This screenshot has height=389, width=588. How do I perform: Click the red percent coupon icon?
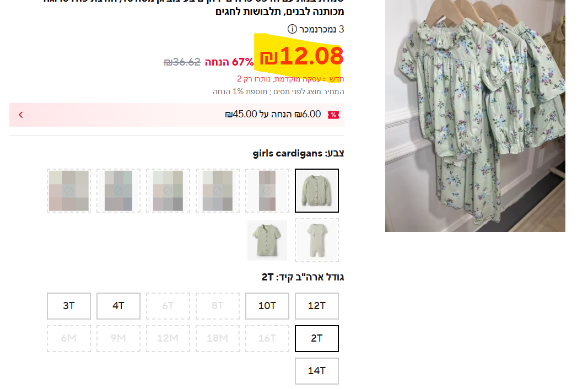333,115
